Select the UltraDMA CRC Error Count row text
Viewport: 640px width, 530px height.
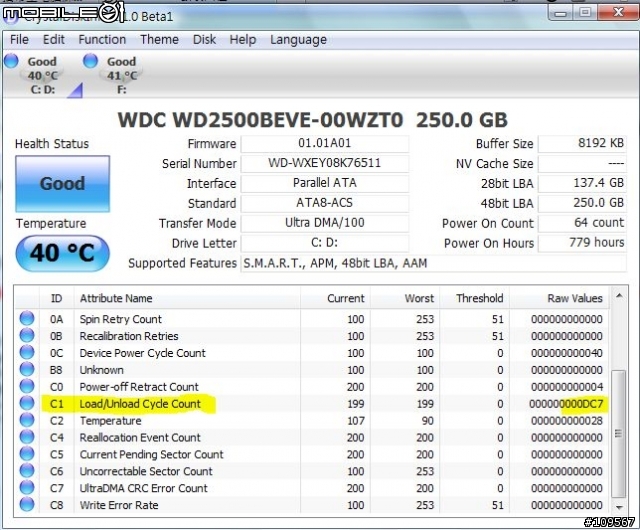click(143, 488)
